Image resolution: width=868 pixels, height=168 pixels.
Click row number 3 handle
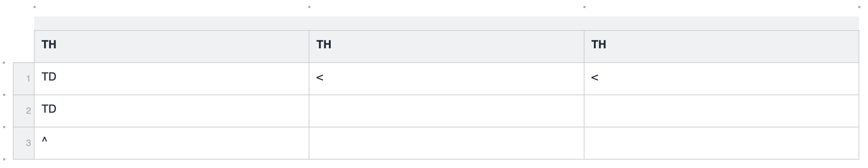[24, 143]
